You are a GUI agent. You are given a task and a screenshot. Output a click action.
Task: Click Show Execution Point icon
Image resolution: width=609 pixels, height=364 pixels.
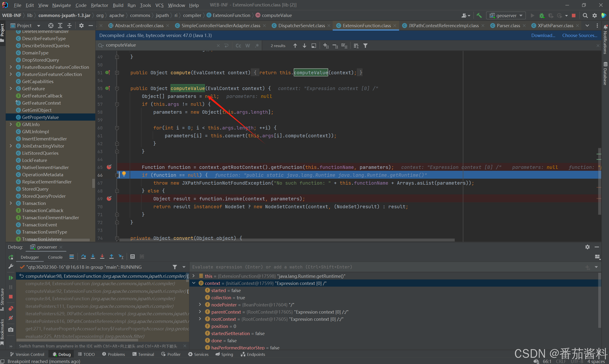(x=72, y=257)
